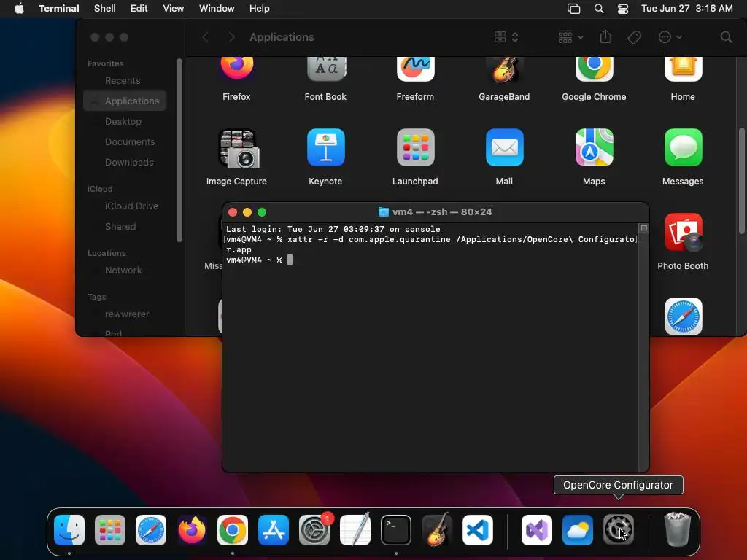Open Finder group-by dropdown
The height and width of the screenshot is (560, 747).
click(x=570, y=37)
